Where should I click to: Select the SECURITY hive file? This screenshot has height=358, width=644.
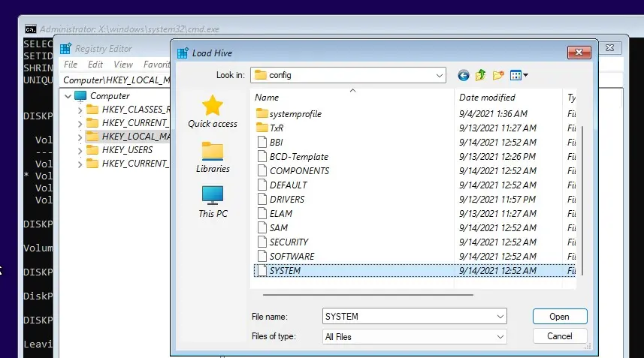(x=283, y=242)
